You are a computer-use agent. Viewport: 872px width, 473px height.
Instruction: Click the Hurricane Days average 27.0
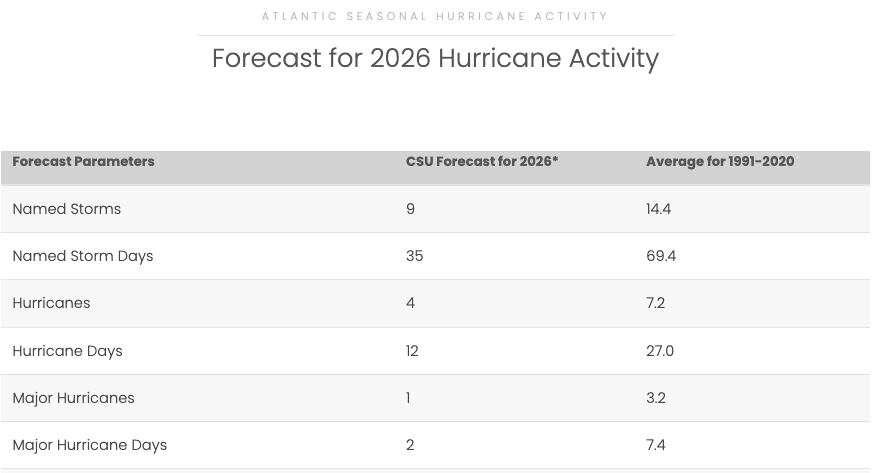[x=660, y=351]
